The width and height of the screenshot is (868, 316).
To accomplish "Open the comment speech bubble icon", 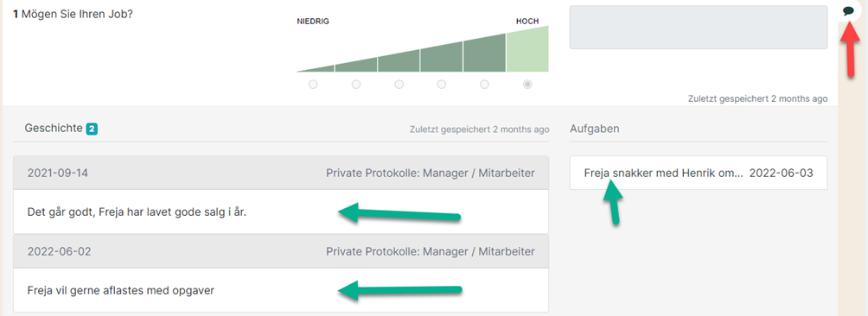I will [x=848, y=10].
